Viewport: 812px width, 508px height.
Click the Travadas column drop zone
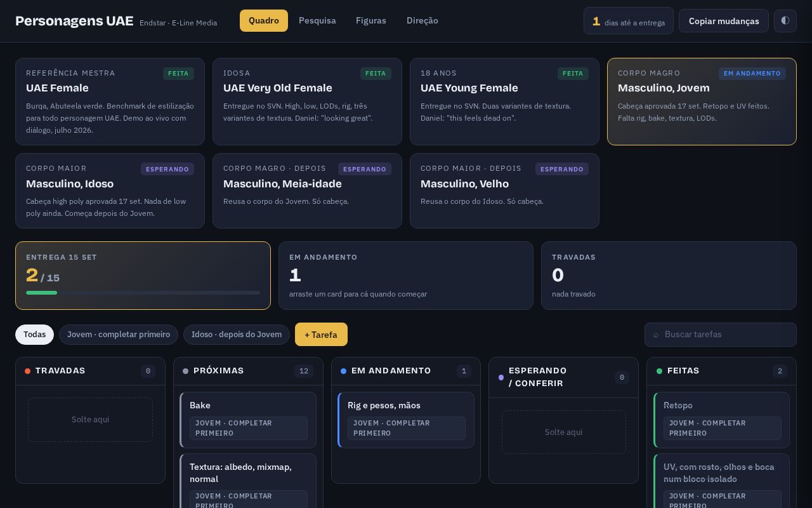(91, 420)
